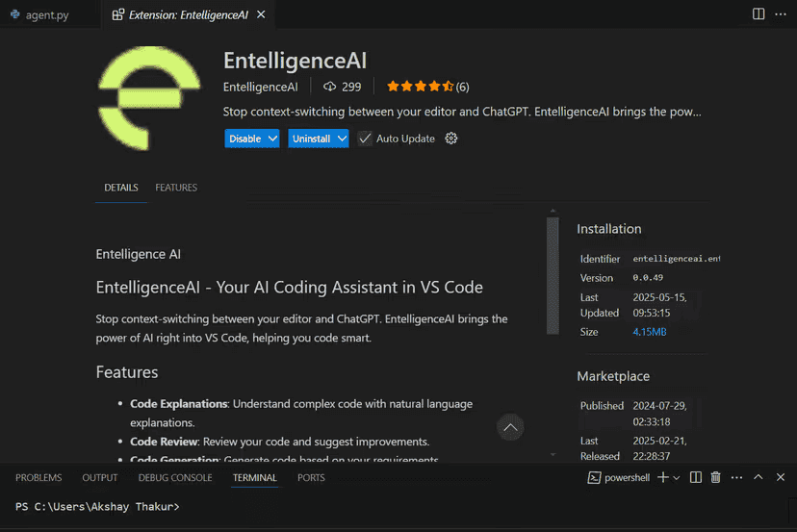The width and height of the screenshot is (797, 532).
Task: Maximize the panel with the up chevron
Action: point(758,477)
